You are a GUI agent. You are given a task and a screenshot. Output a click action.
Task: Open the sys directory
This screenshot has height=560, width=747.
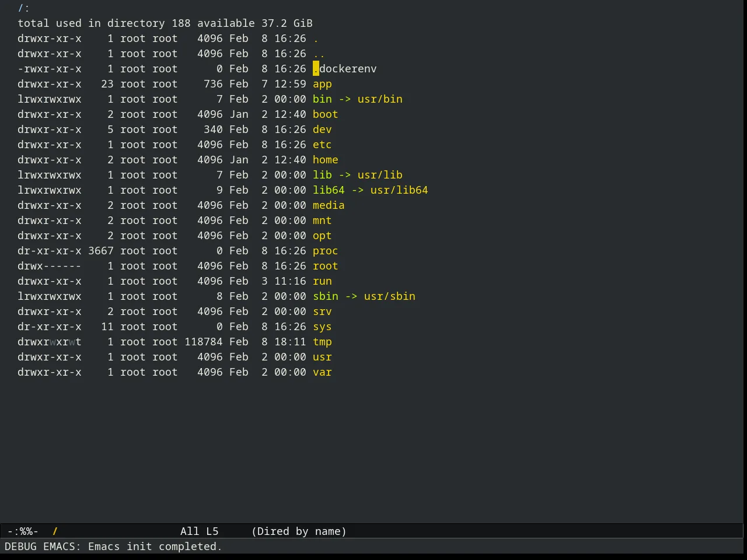[x=322, y=327]
